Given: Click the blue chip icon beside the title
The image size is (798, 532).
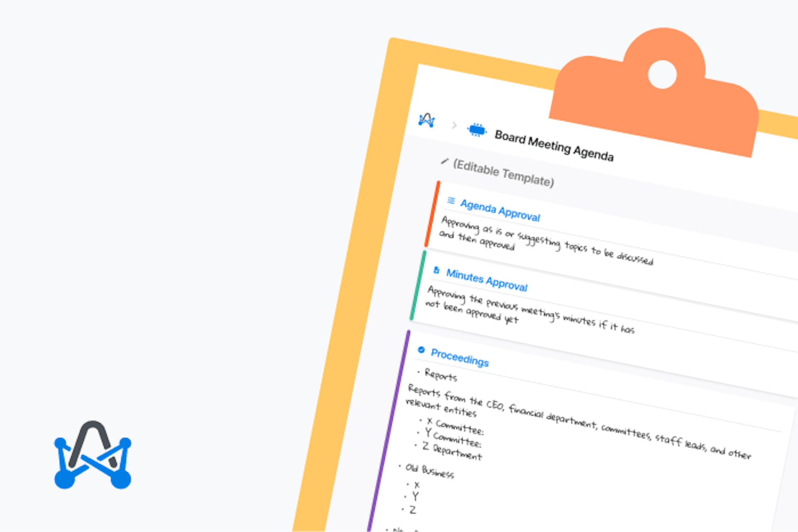Looking at the screenshot, I should (477, 130).
